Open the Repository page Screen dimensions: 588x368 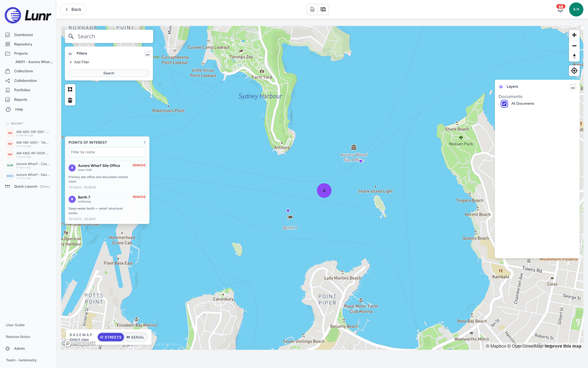[23, 44]
